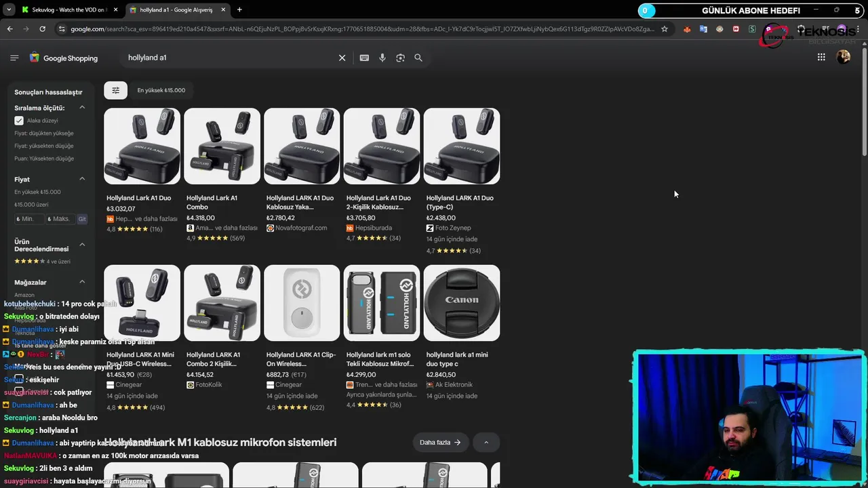Click the Daha fazla button
The height and width of the screenshot is (488, 868).
(x=440, y=443)
